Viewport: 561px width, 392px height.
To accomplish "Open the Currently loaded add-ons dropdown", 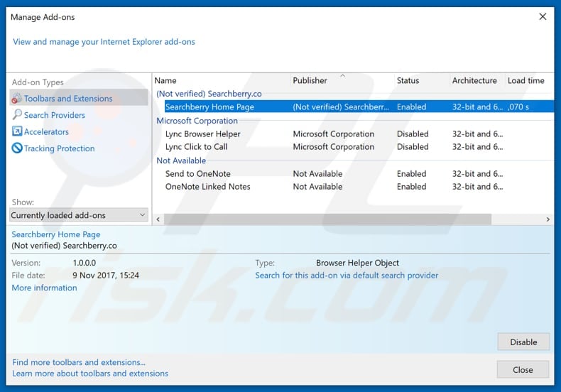I will (79, 215).
